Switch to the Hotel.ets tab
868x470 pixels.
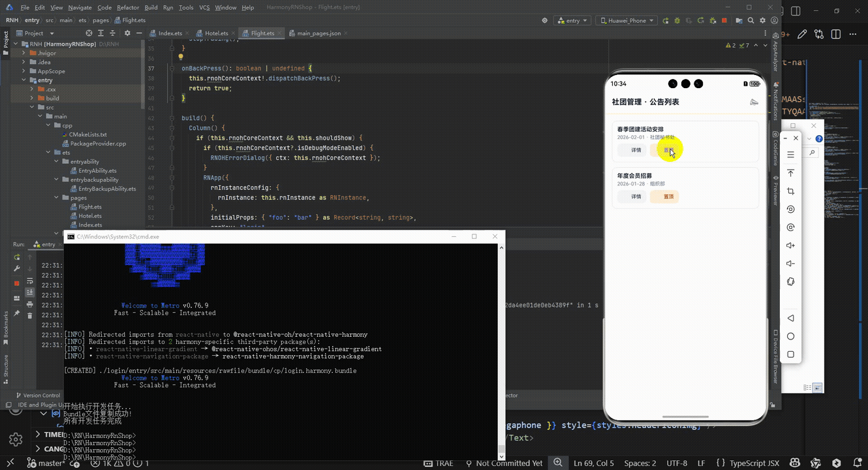pos(216,33)
